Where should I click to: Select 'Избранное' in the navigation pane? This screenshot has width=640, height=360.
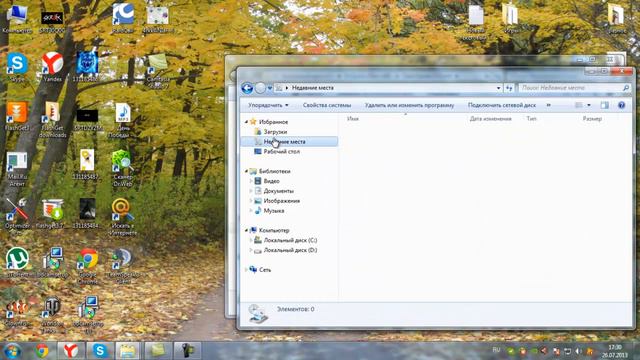(x=273, y=122)
